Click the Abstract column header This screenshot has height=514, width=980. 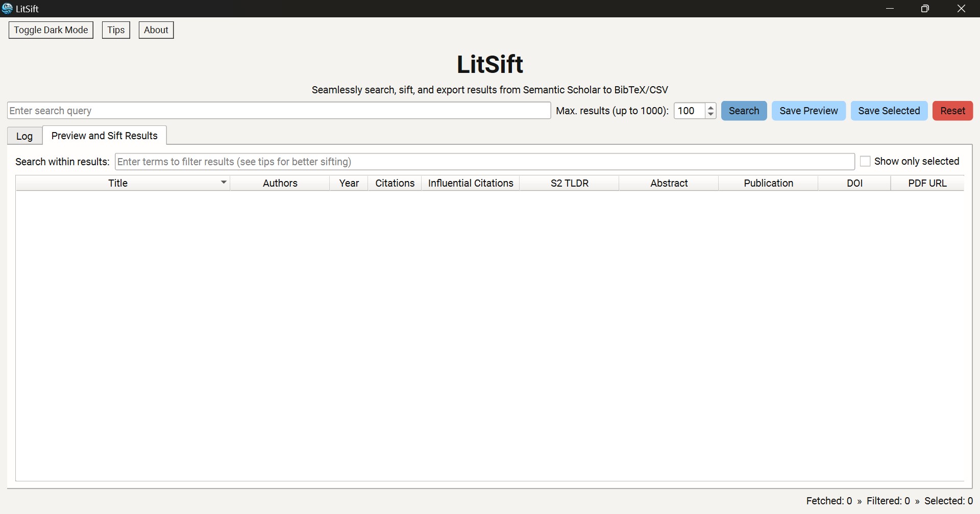pyautogui.click(x=669, y=183)
